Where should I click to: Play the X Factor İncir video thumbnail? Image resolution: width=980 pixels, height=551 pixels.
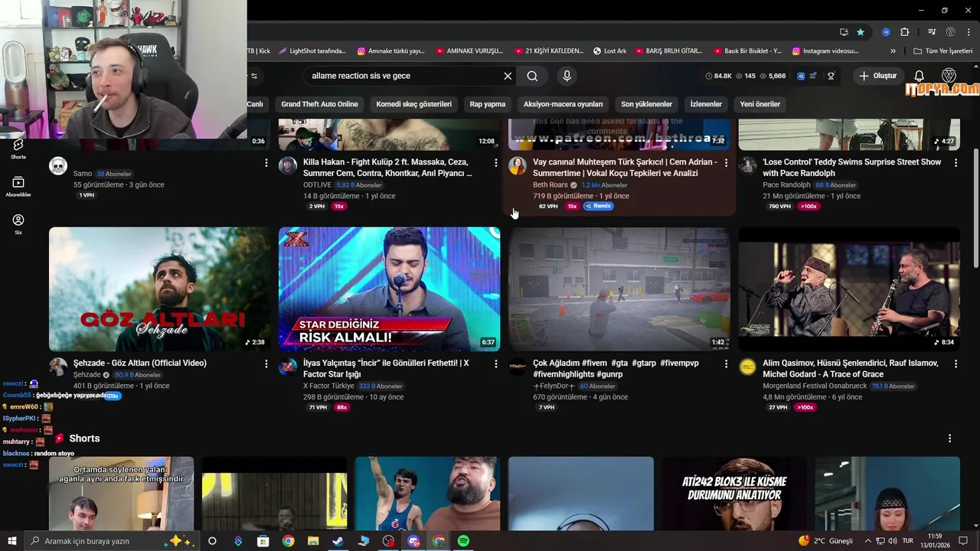pyautogui.click(x=389, y=289)
